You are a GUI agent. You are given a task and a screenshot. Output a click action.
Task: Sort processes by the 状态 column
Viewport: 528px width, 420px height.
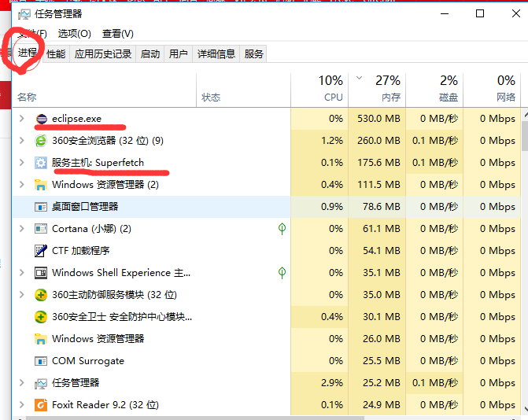(243, 90)
